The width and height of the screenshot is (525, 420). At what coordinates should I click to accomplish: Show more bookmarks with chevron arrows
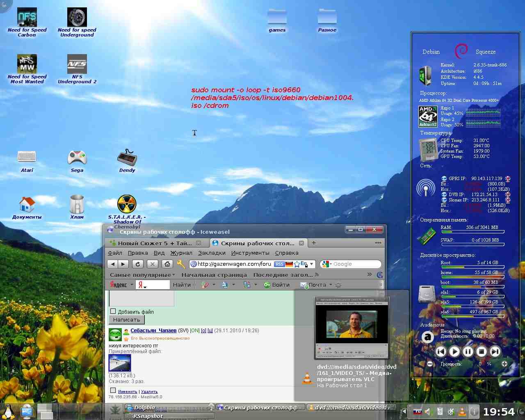[370, 274]
